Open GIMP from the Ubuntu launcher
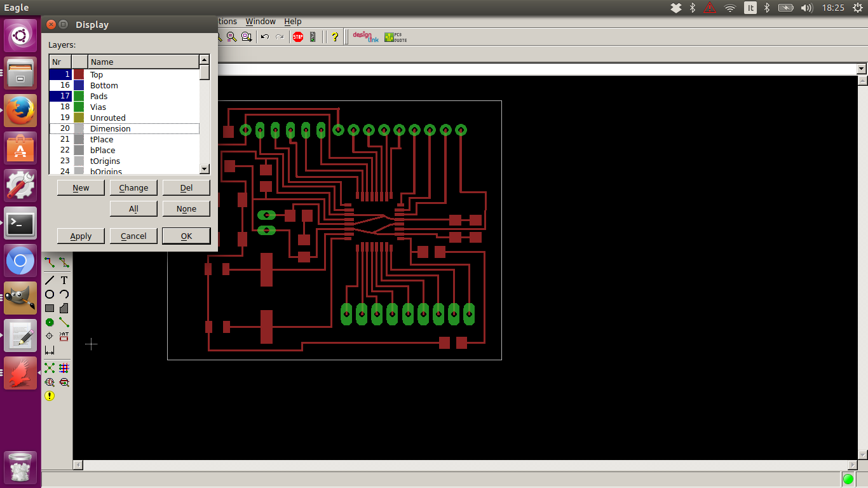This screenshot has height=488, width=868. (x=20, y=299)
